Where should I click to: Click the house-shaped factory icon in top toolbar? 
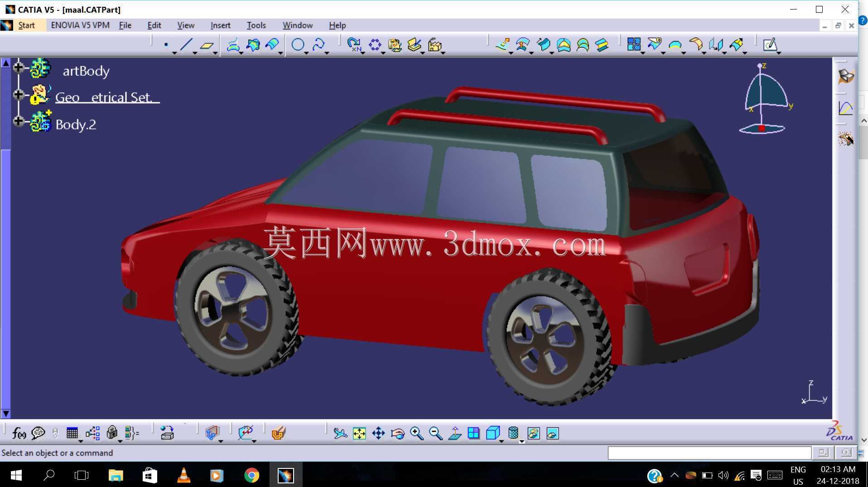[435, 45]
